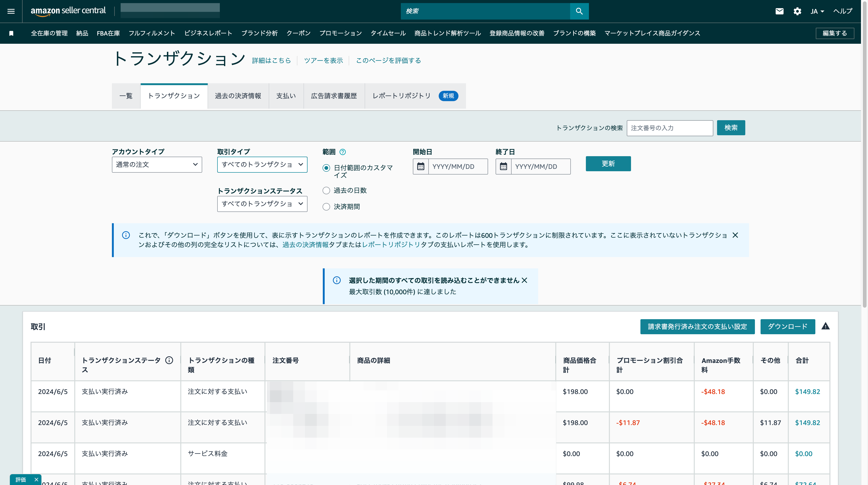Click the 更新 button
The image size is (868, 485).
tap(608, 164)
